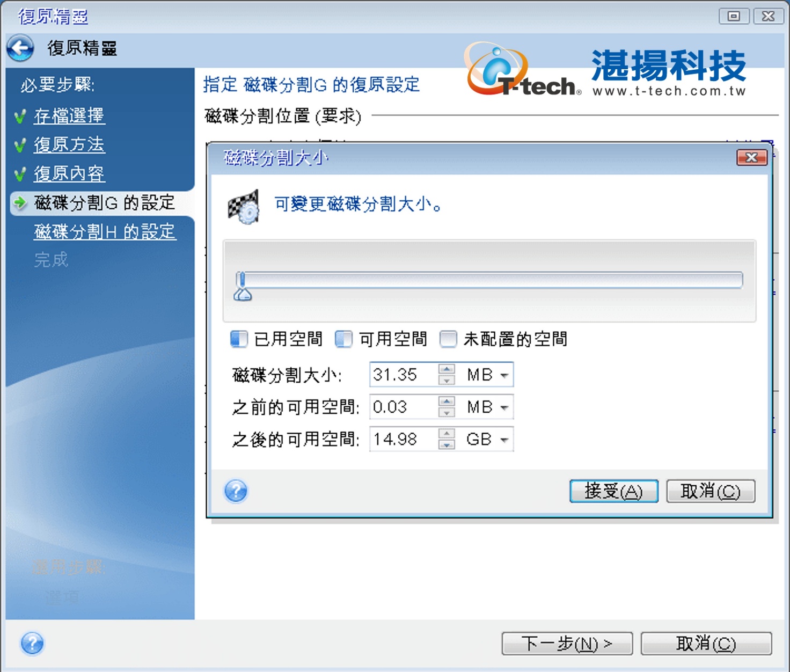Open help at the wizard bottom left
The image size is (790, 672).
click(x=32, y=643)
